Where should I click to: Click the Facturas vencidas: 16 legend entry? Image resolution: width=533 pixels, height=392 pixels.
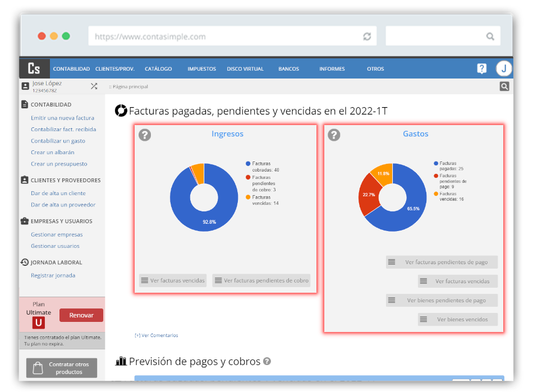(449, 196)
